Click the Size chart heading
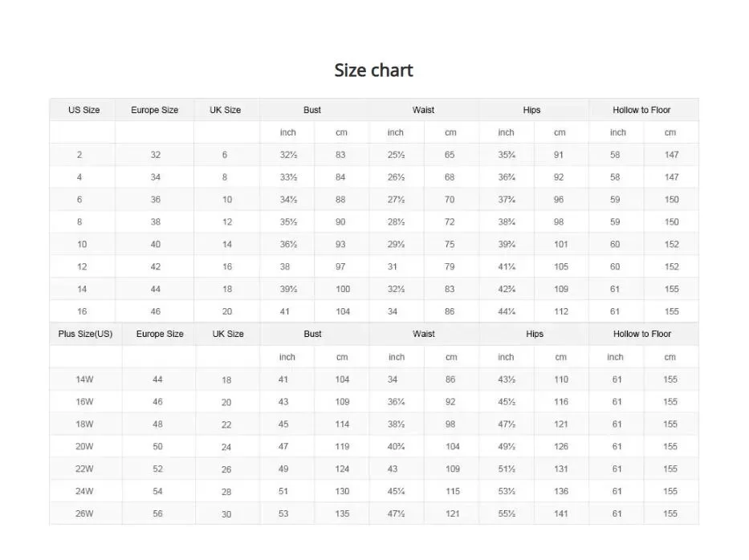The height and width of the screenshot is (560, 749). pyautogui.click(x=373, y=70)
